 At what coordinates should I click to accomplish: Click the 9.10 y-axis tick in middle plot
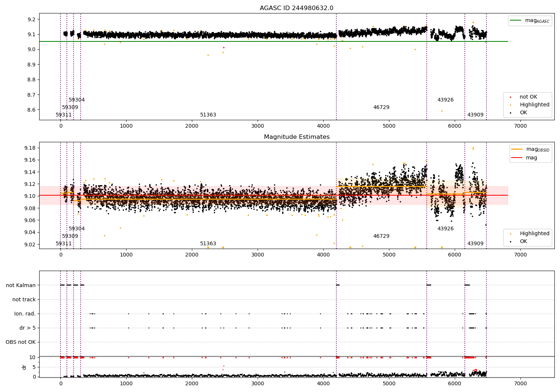point(30,196)
